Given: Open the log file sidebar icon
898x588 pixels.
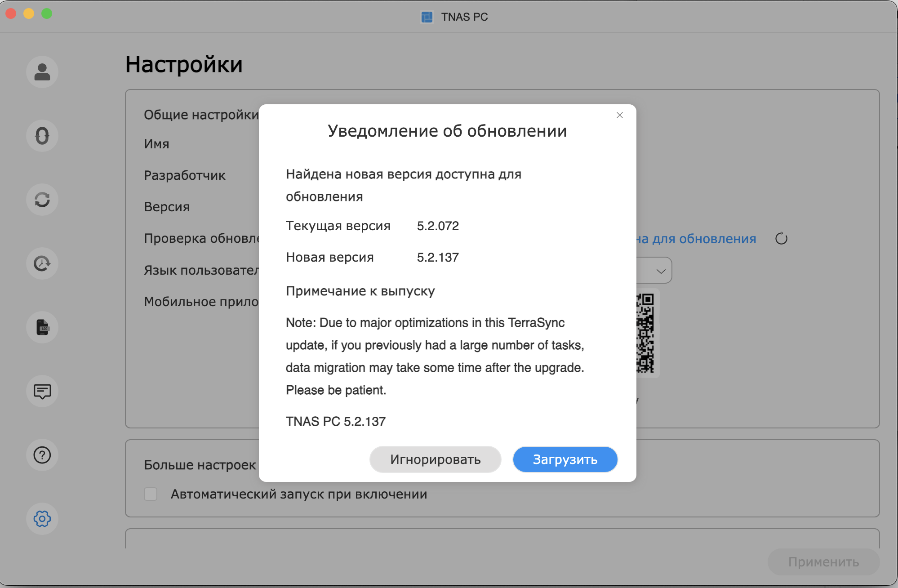Looking at the screenshot, I should pyautogui.click(x=42, y=327).
